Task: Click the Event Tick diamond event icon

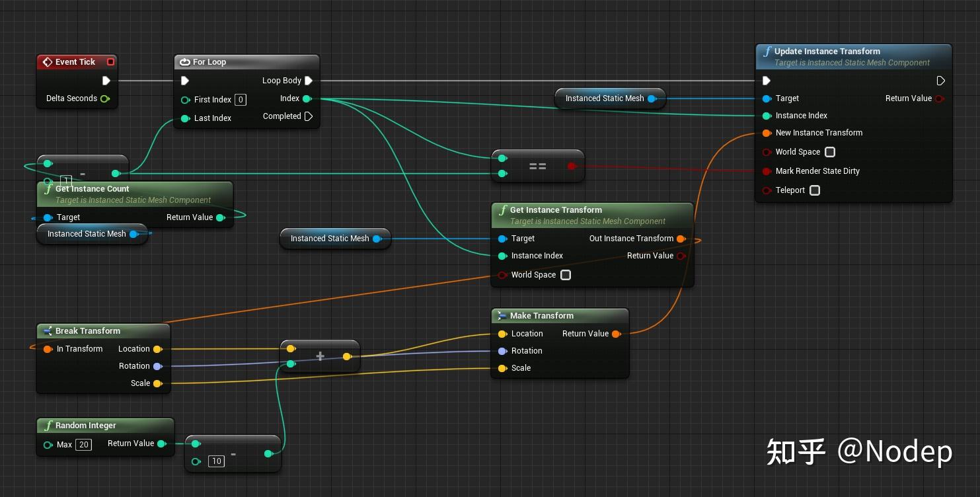Action: coord(49,61)
